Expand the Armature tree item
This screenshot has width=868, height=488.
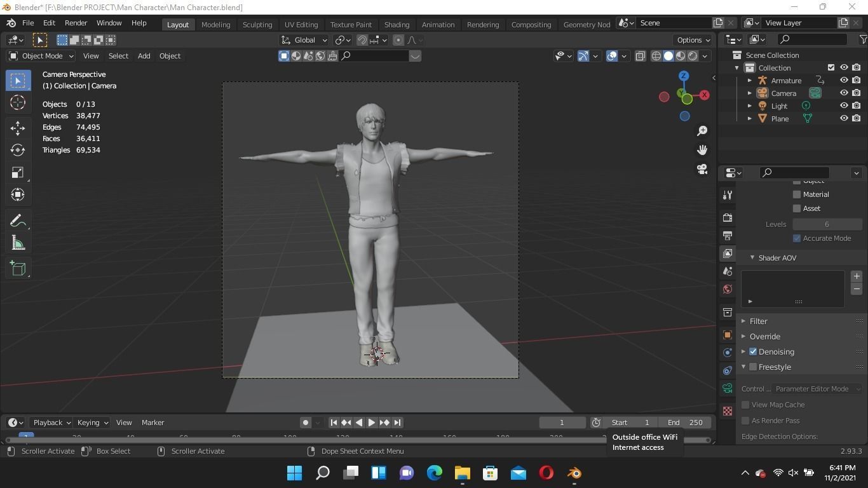[750, 81]
